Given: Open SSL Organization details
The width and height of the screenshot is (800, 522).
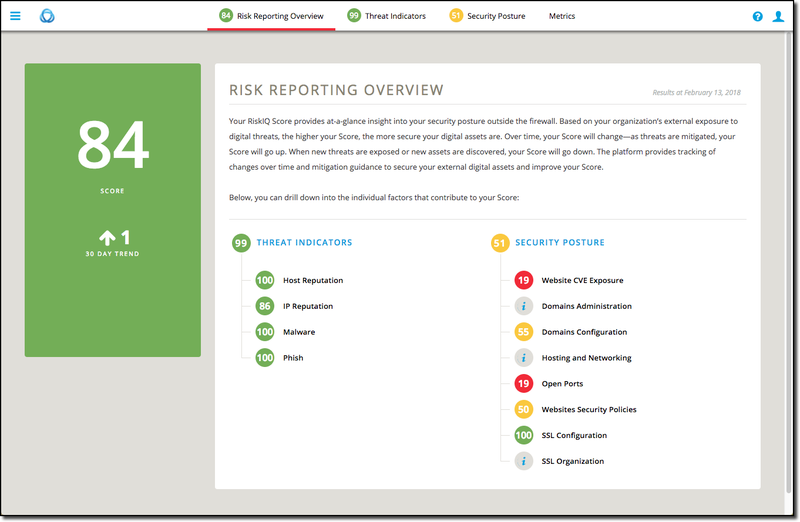Looking at the screenshot, I should click(572, 461).
